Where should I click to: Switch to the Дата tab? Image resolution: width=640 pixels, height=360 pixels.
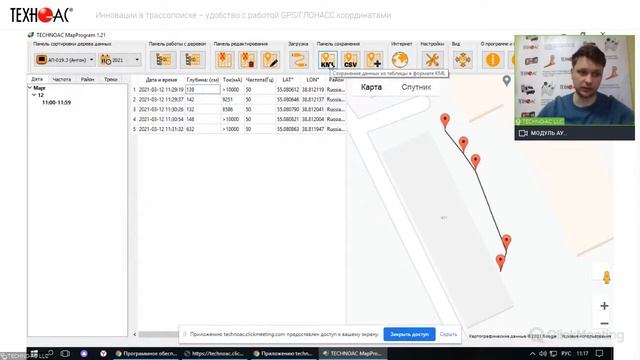[x=37, y=79]
